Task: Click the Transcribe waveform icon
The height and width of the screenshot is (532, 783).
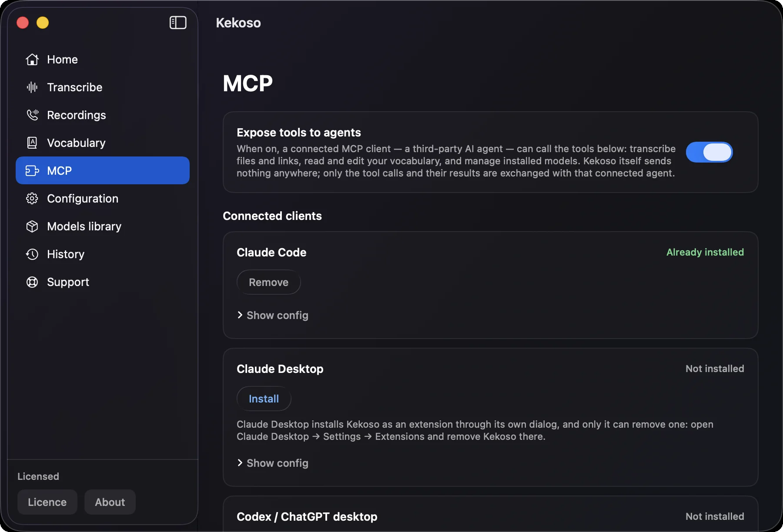Action: [32, 87]
